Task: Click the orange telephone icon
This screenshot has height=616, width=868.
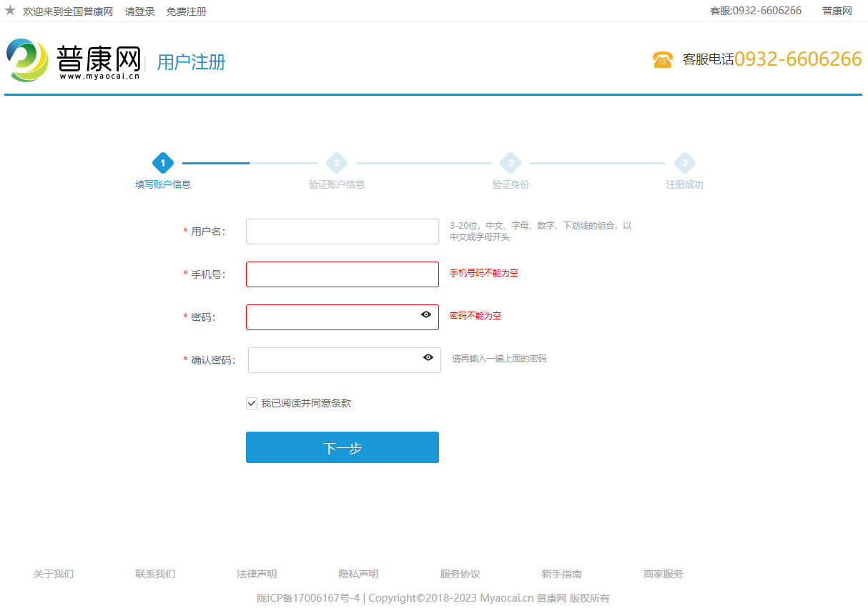Action: (x=663, y=60)
